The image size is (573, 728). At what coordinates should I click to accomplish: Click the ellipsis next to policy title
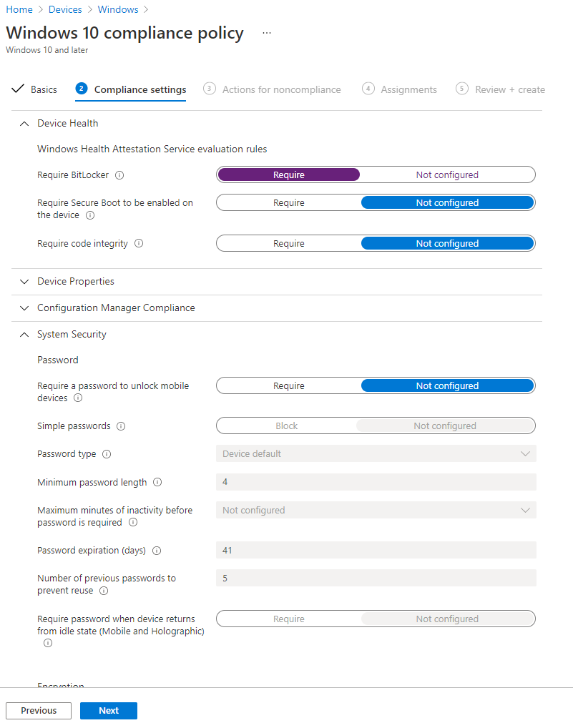click(266, 33)
